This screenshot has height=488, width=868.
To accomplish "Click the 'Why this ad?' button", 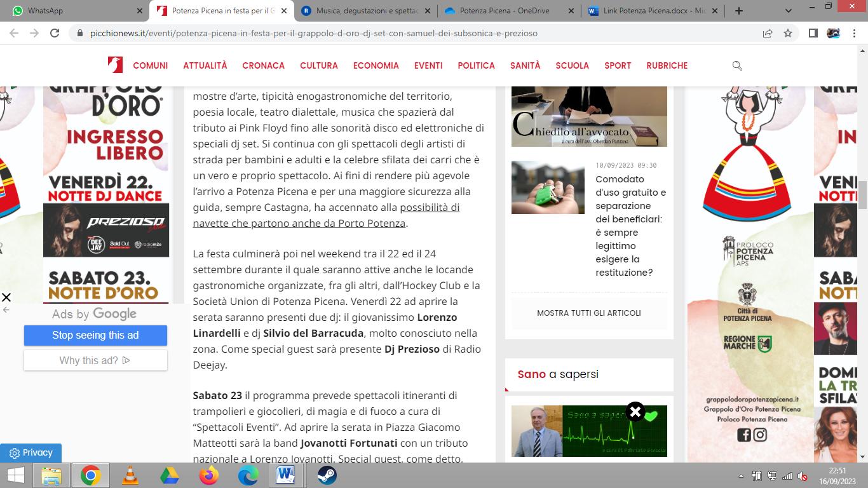I will pos(95,360).
